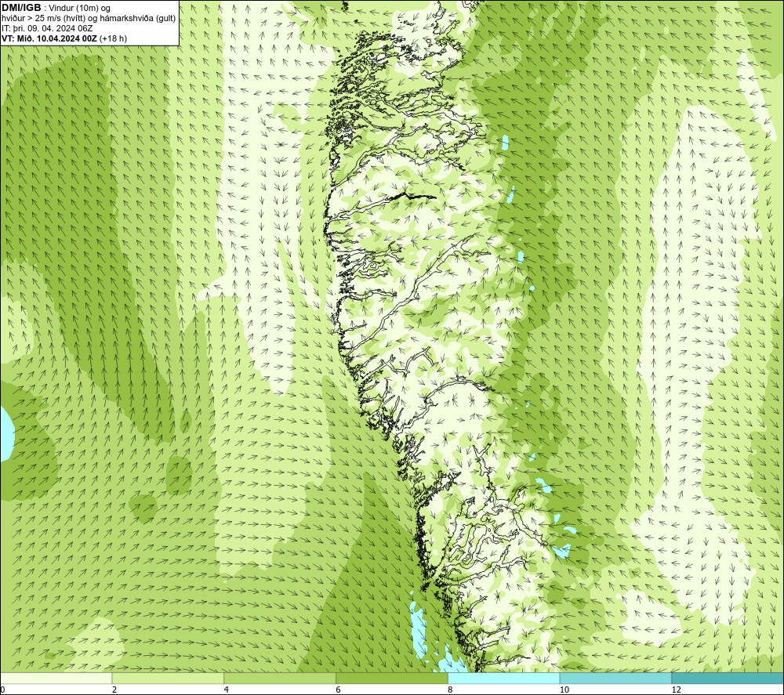
Task: Click the scale label '10'
Action: 564,690
